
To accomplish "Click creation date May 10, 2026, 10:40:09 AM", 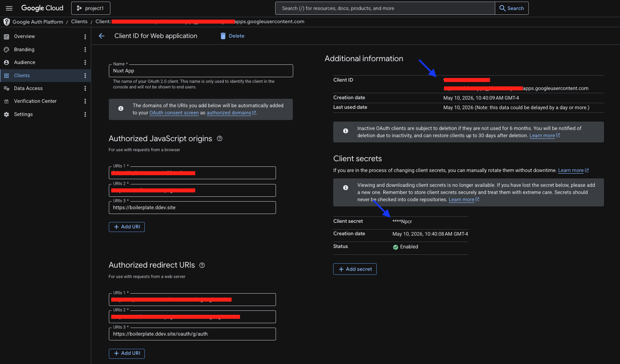I will pos(481,98).
